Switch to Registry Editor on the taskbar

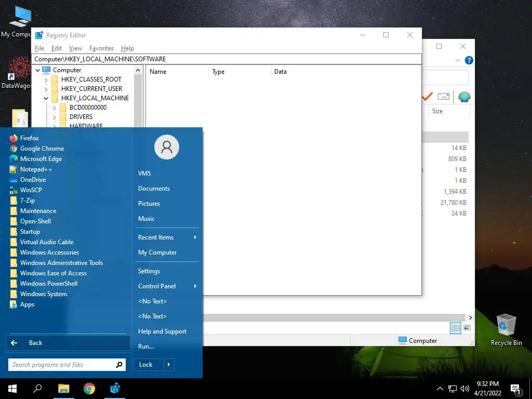tap(115, 389)
